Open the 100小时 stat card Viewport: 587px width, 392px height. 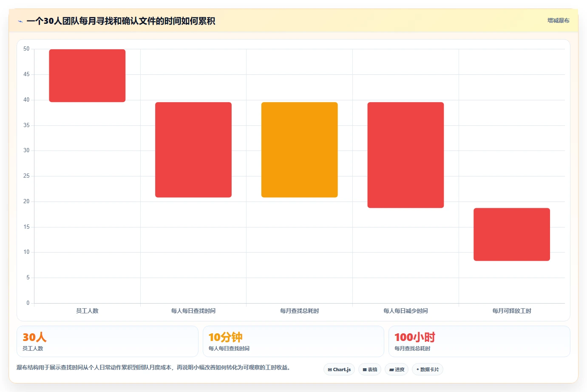pos(479,341)
